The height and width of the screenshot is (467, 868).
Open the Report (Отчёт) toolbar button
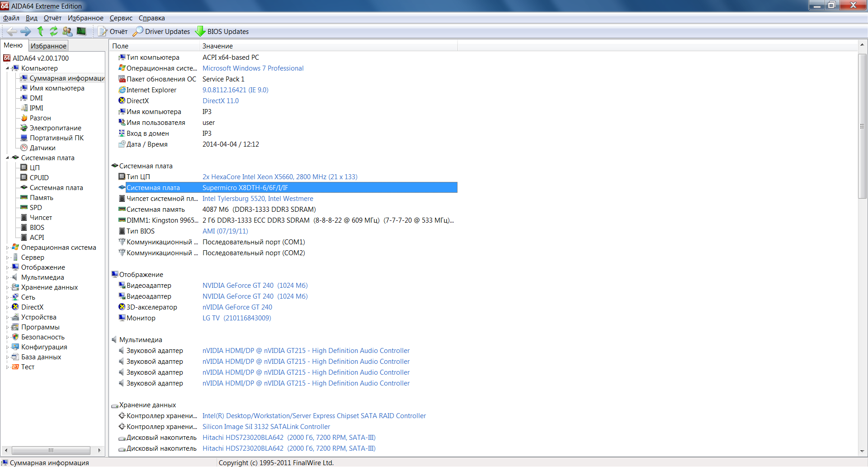[113, 31]
